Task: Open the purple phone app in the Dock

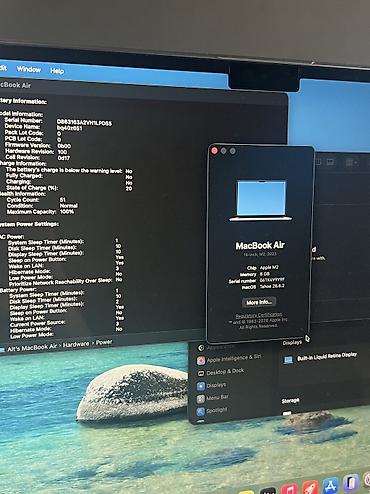Action: coord(351,483)
